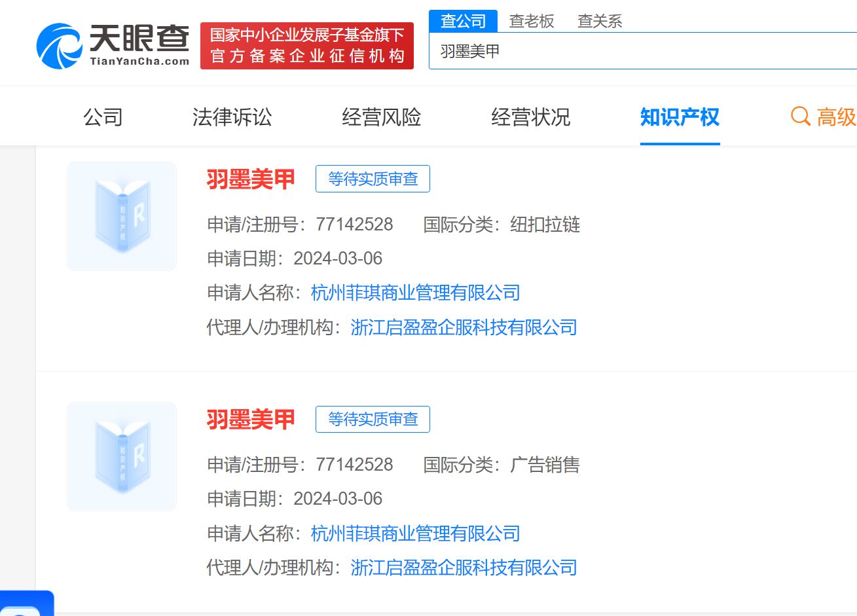Open second 羽墨美甲 trademark title for 广告销售
The height and width of the screenshot is (616, 857).
click(x=251, y=419)
